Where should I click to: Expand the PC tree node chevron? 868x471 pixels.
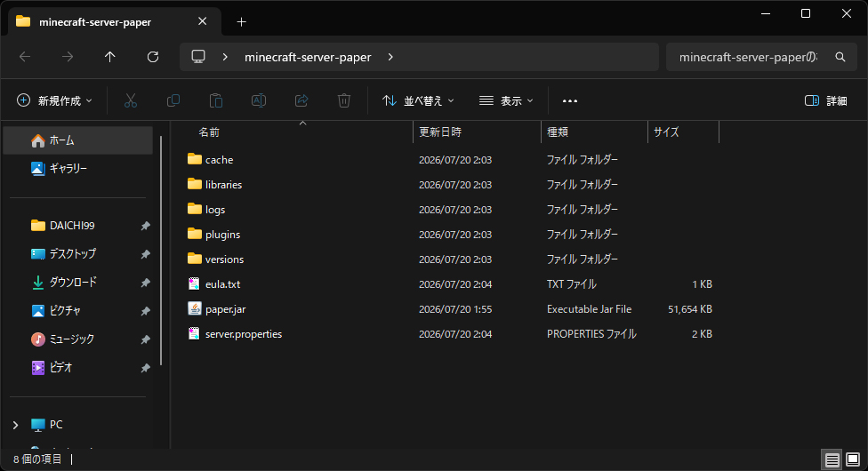tap(15, 425)
